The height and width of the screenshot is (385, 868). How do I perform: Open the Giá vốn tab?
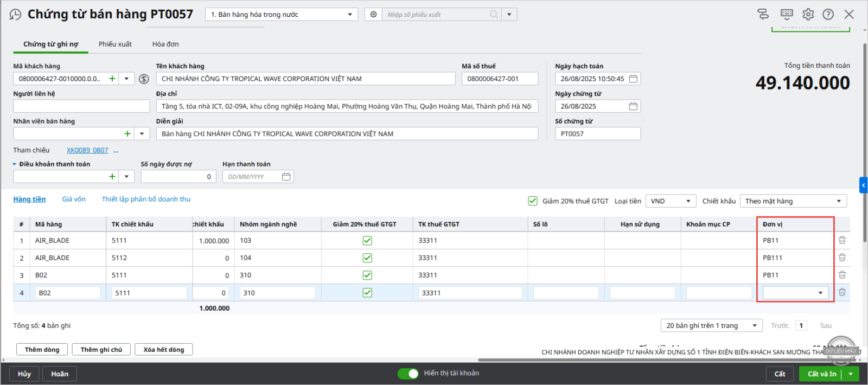74,200
